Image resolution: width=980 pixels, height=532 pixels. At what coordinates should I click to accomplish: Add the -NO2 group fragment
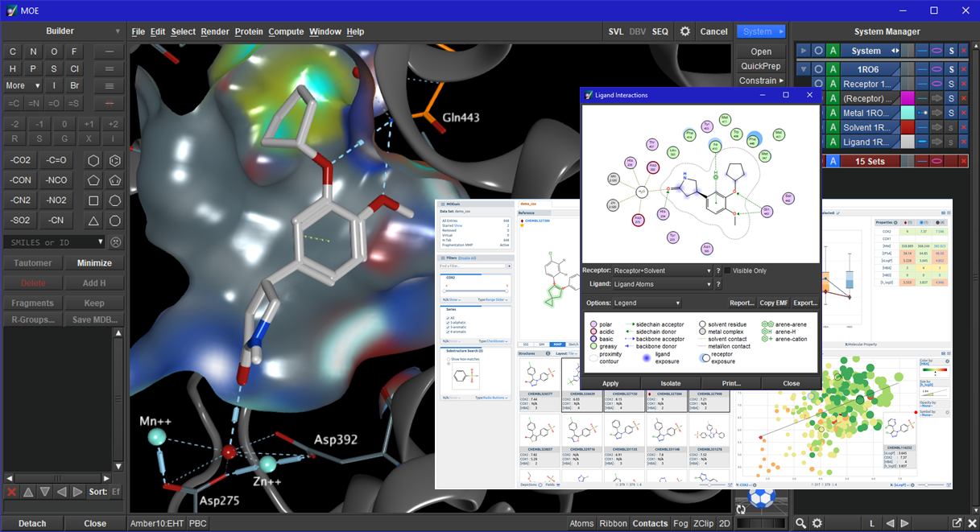(56, 200)
